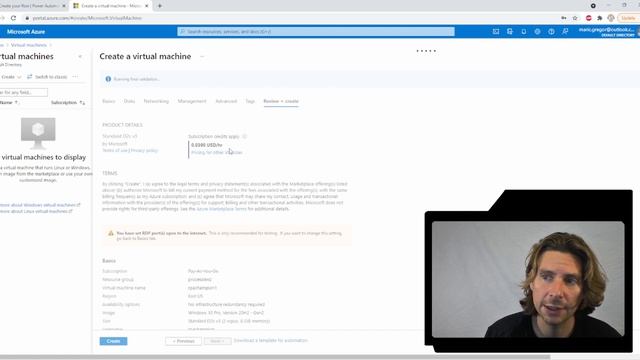640x360 pixels.
Task: Select the Review + create tab
Action: [x=281, y=101]
